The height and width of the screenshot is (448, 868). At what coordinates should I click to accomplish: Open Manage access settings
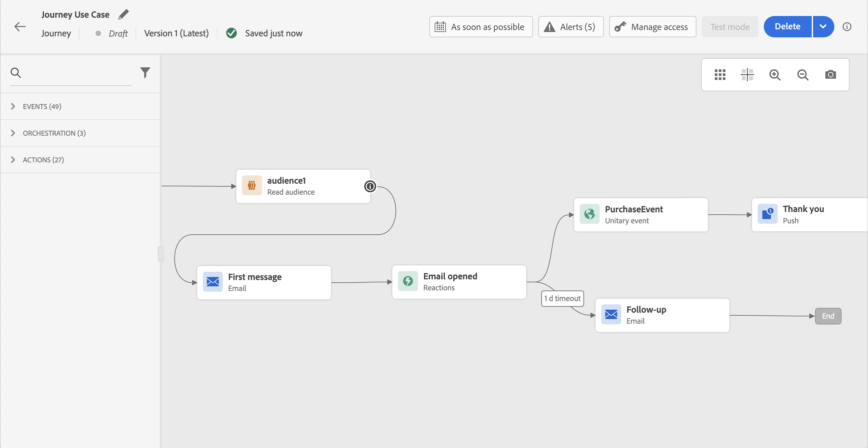pos(652,27)
